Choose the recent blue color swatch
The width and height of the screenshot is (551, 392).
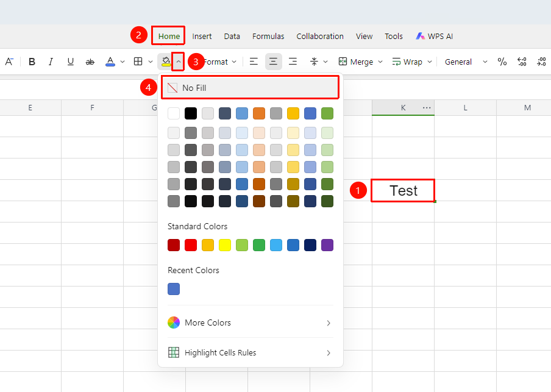point(174,289)
